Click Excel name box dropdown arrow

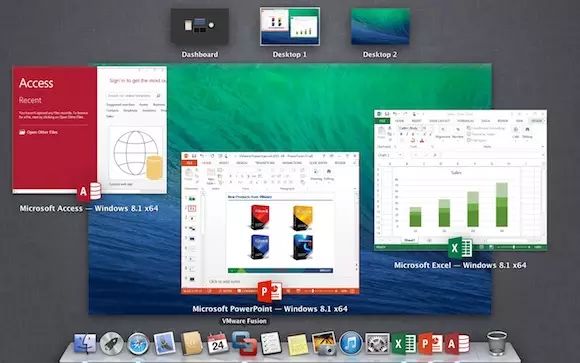click(x=400, y=155)
